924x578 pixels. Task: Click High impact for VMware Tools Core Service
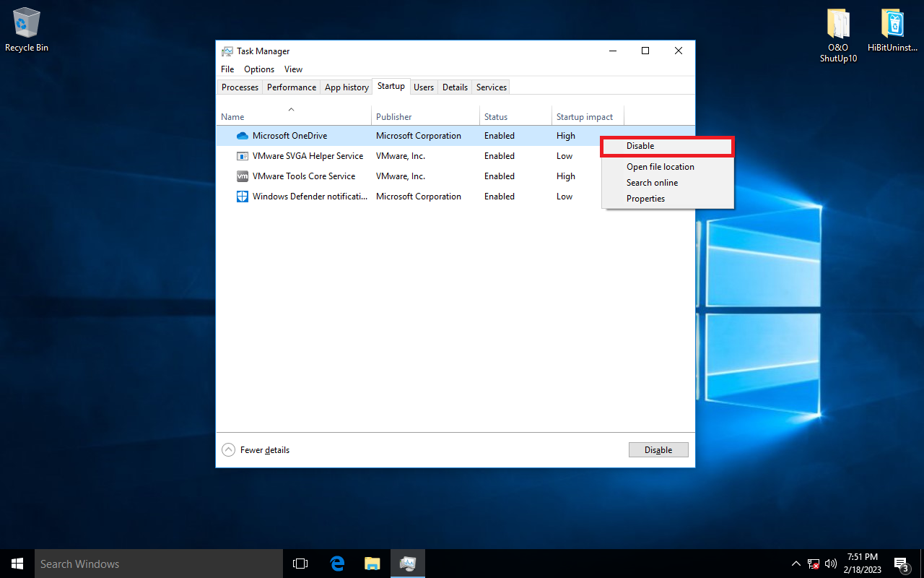pyautogui.click(x=566, y=176)
